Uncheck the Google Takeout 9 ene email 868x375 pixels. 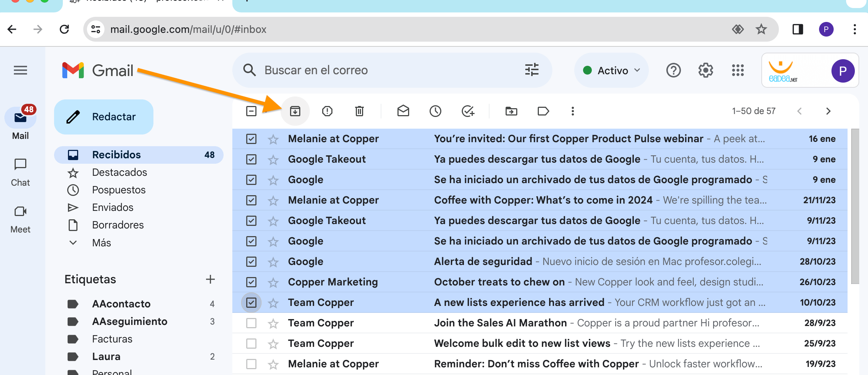coord(251,159)
